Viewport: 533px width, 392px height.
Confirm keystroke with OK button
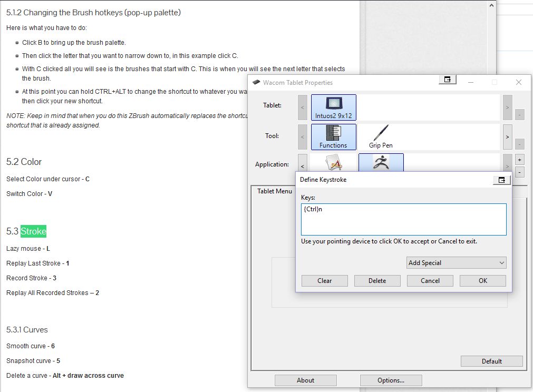point(483,281)
